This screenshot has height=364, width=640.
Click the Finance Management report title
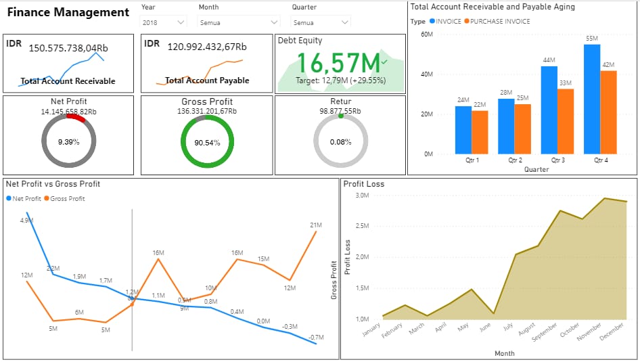(68, 12)
